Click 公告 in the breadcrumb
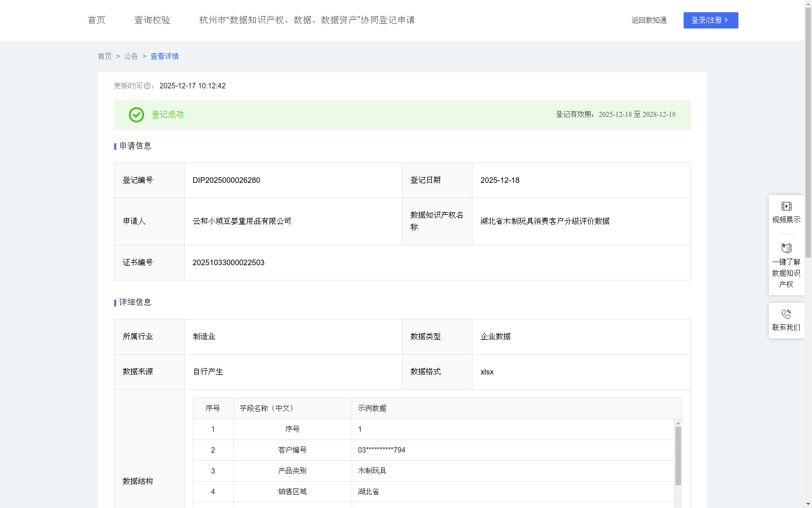The width and height of the screenshot is (812, 508). 131,56
